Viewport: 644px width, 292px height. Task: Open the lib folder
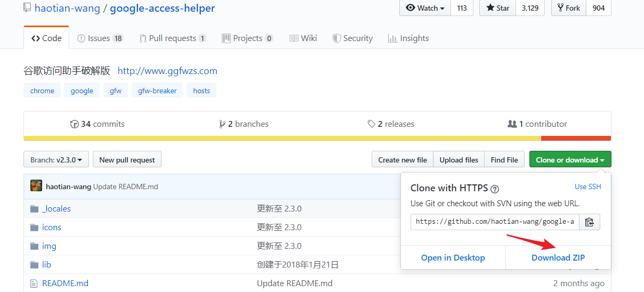click(46, 264)
